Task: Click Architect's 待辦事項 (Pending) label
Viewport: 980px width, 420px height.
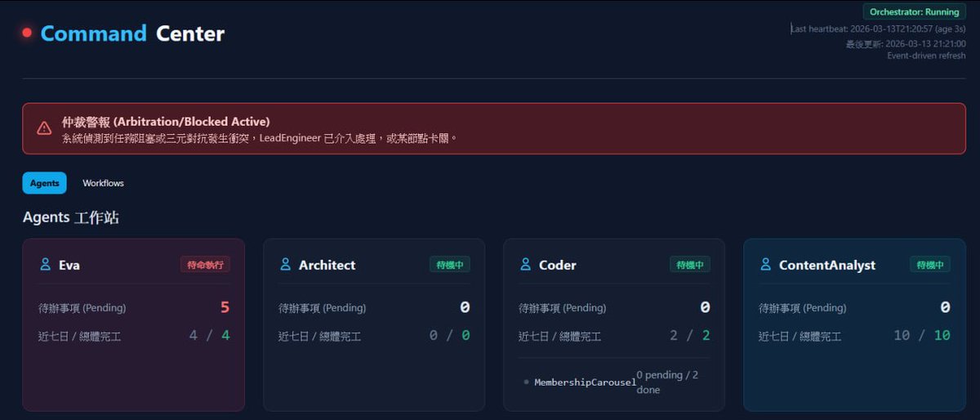Action: [323, 308]
